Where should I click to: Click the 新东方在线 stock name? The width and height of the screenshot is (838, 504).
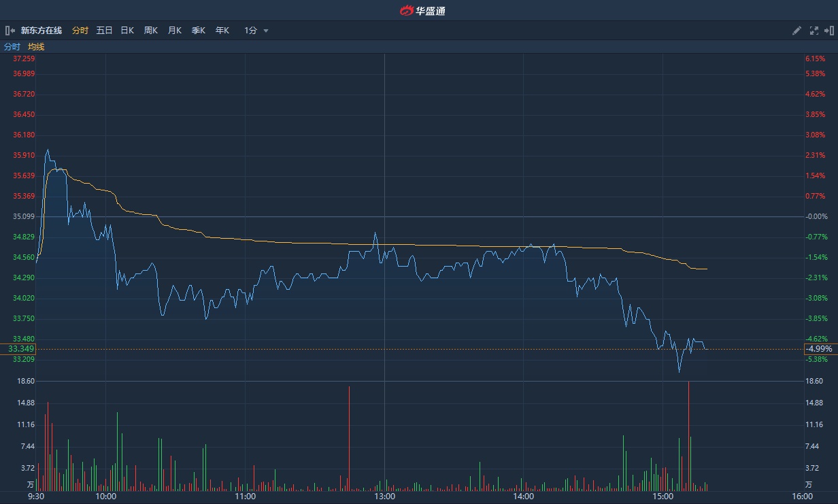pyautogui.click(x=41, y=31)
